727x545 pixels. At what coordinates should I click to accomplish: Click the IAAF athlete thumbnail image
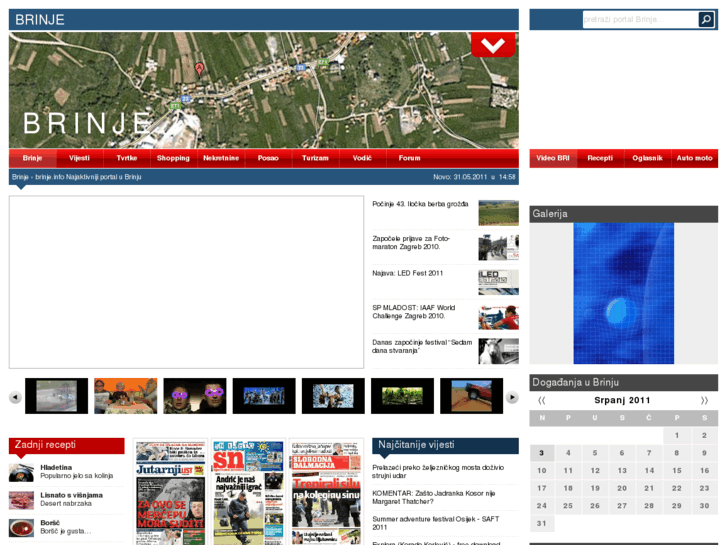point(498,317)
